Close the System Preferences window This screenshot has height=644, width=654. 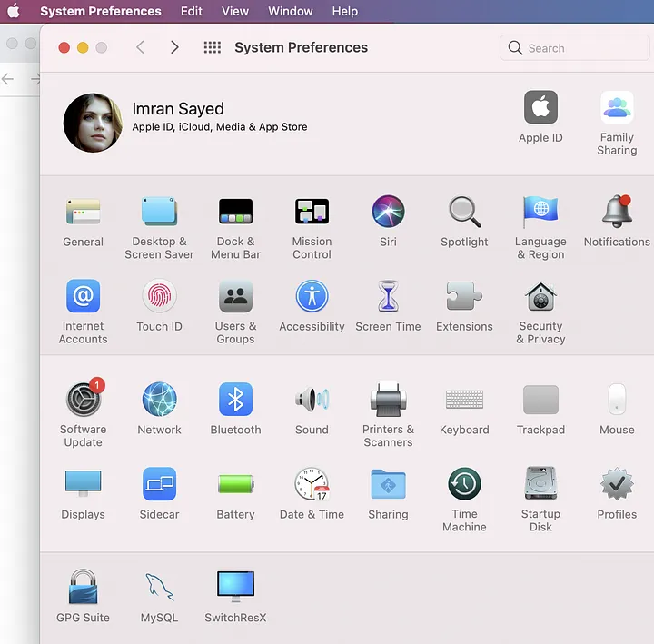[64, 47]
